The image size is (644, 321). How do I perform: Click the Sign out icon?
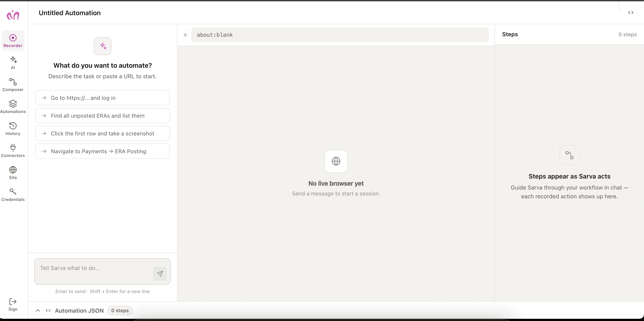pyautogui.click(x=13, y=304)
